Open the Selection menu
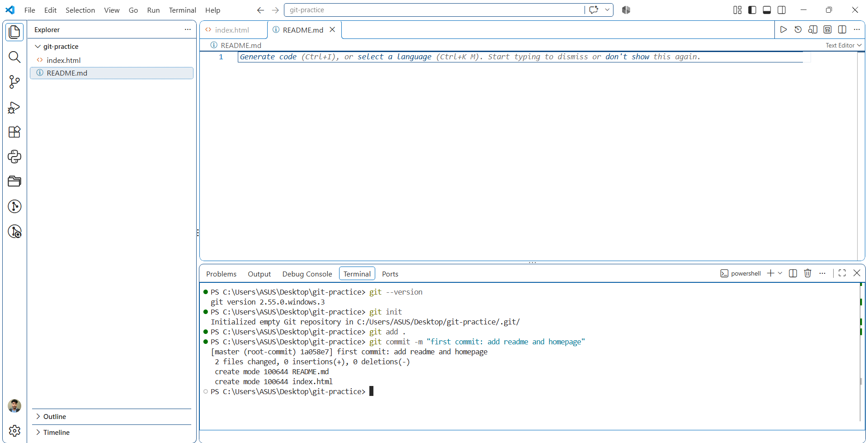This screenshot has width=868, height=443. point(80,10)
